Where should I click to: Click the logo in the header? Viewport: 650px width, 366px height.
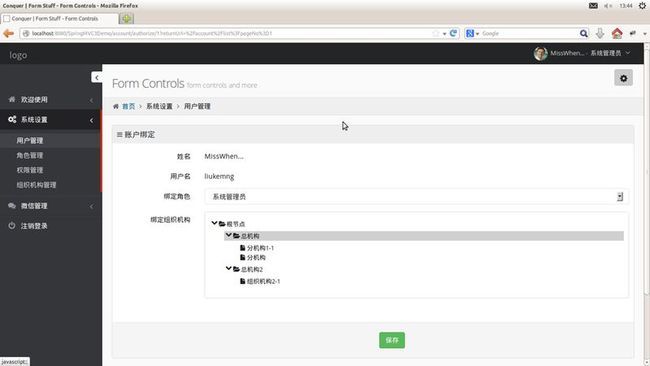pos(18,55)
